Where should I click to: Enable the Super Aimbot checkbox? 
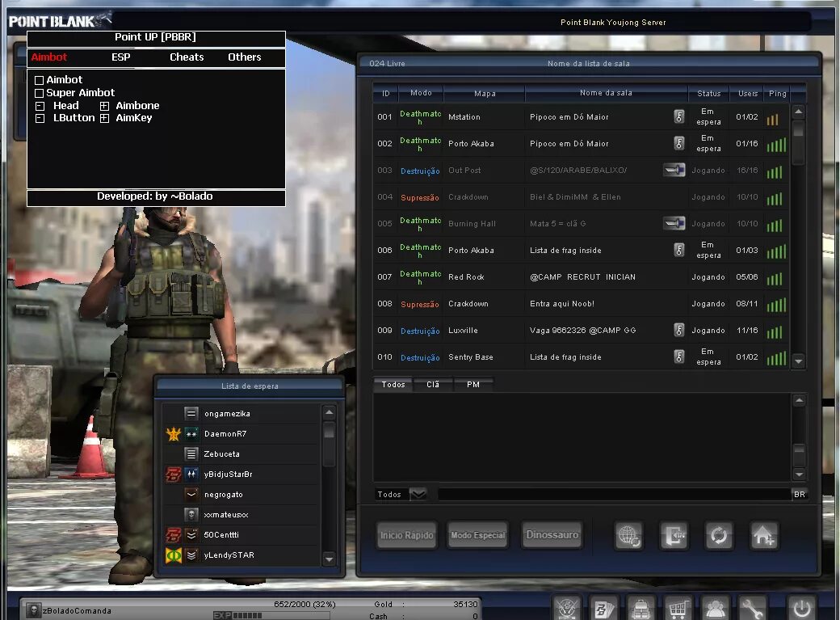39,93
